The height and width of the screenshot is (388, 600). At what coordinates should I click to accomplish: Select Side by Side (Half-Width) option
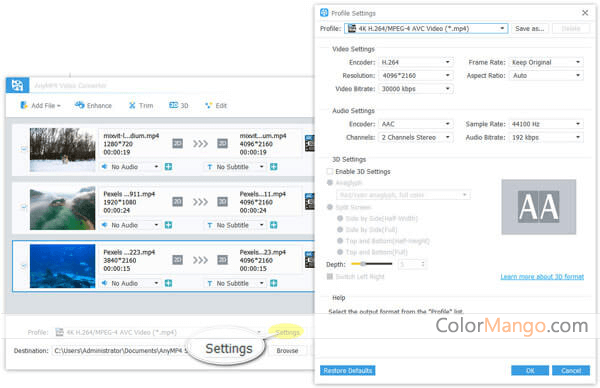340,218
